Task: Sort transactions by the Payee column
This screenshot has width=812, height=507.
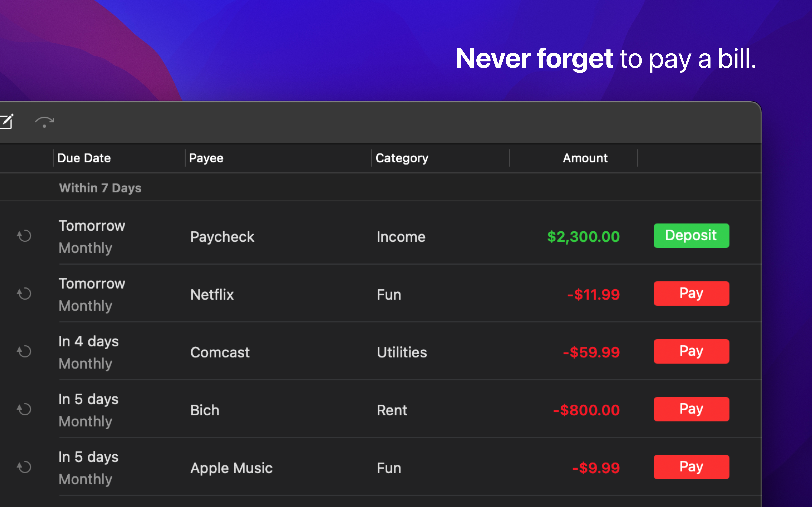Action: 206,158
